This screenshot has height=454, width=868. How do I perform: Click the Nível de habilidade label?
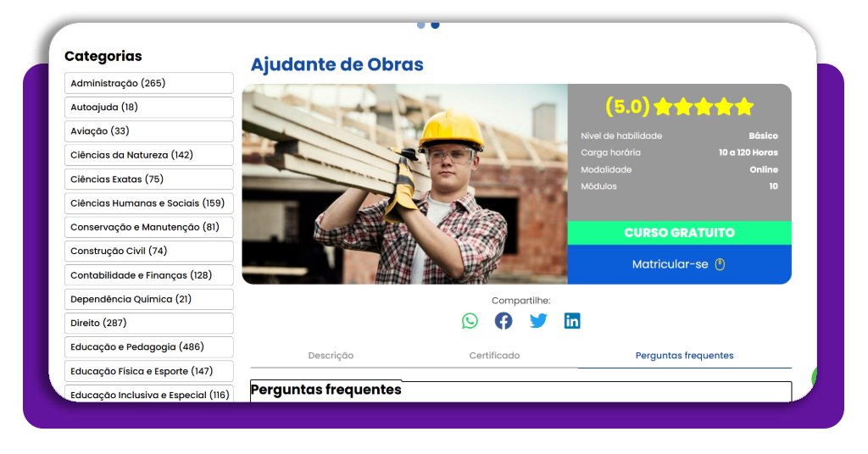[621, 136]
